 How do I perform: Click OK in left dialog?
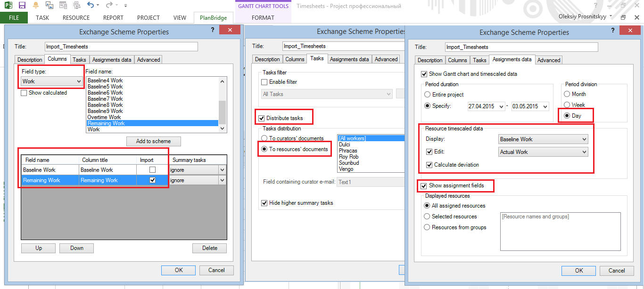[x=178, y=270]
